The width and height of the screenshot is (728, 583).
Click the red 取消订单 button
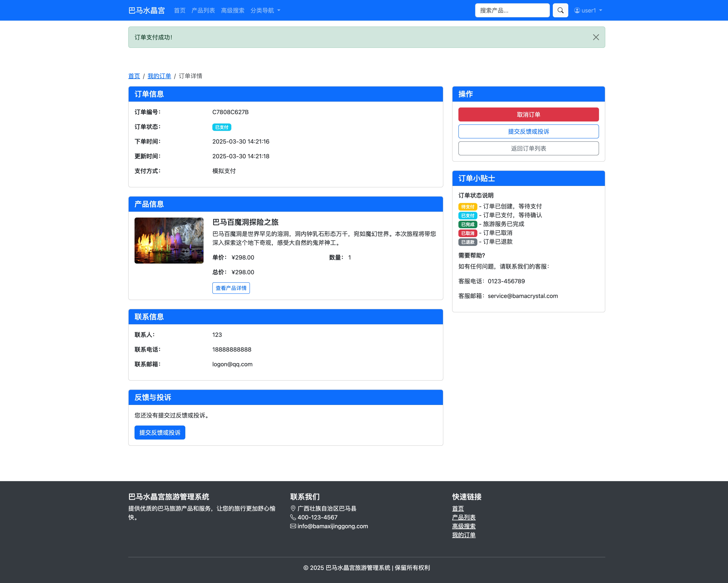point(528,115)
